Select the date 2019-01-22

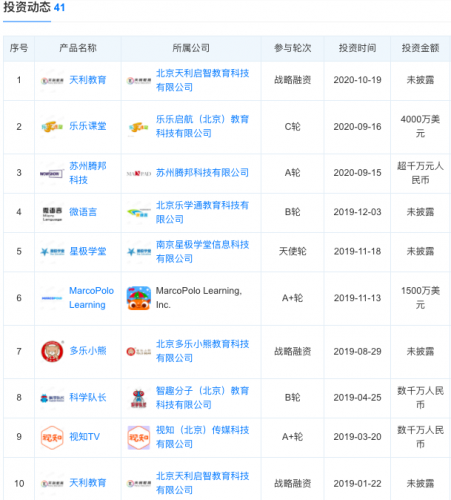pyautogui.click(x=357, y=484)
